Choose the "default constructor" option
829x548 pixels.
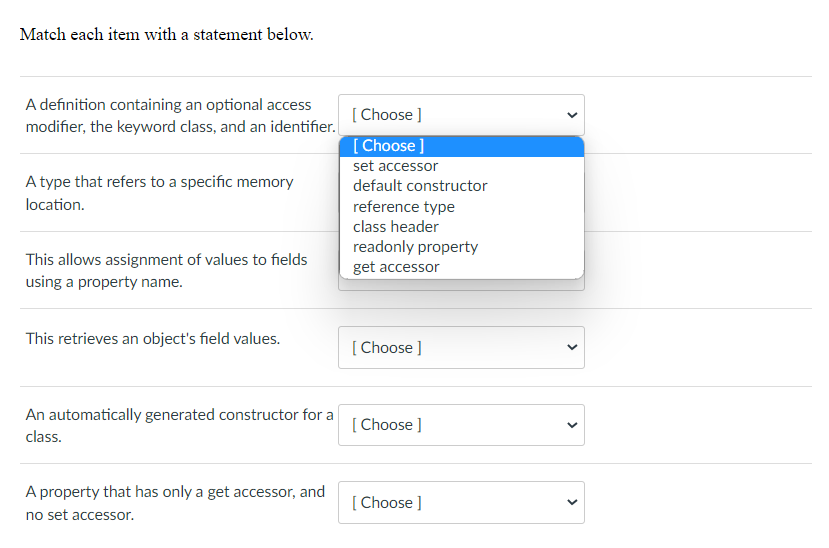click(420, 186)
